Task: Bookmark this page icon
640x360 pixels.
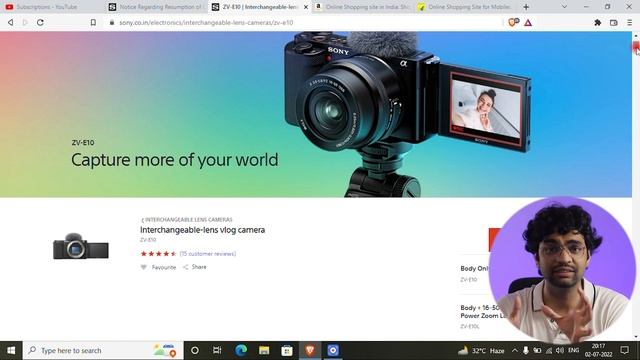Action: [93, 22]
